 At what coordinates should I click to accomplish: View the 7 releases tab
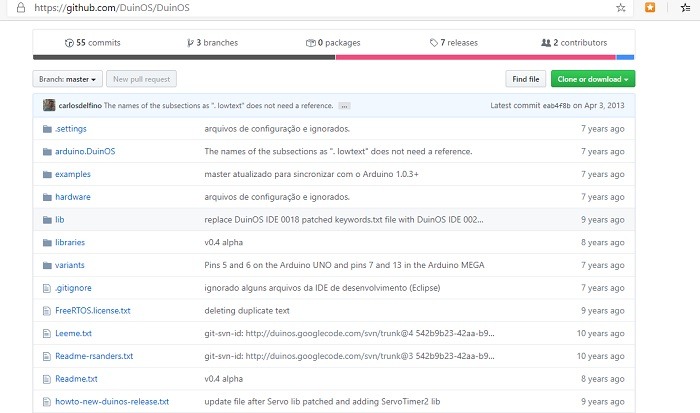[454, 43]
